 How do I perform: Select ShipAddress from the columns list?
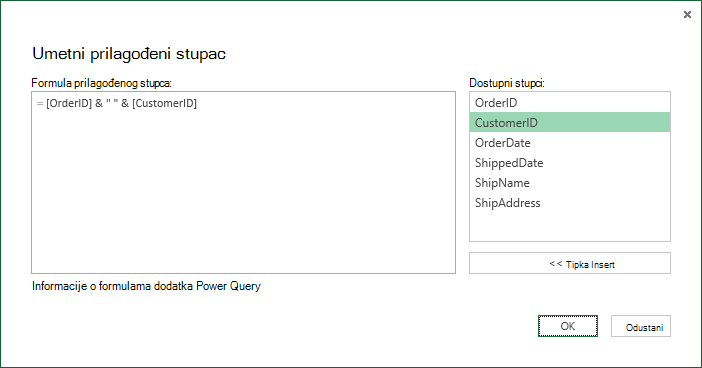point(570,202)
